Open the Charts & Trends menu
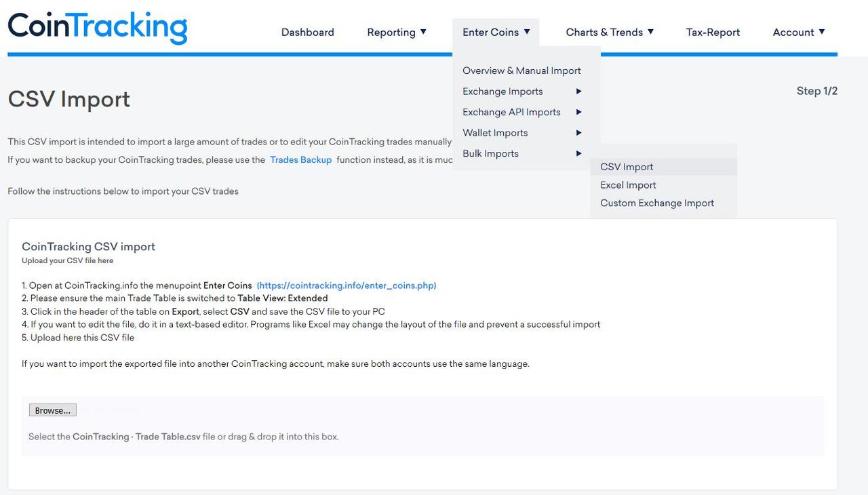 tap(604, 32)
